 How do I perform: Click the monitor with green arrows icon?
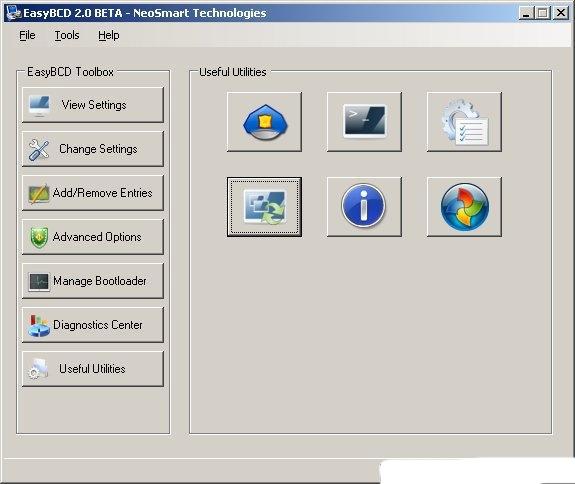tap(264, 207)
